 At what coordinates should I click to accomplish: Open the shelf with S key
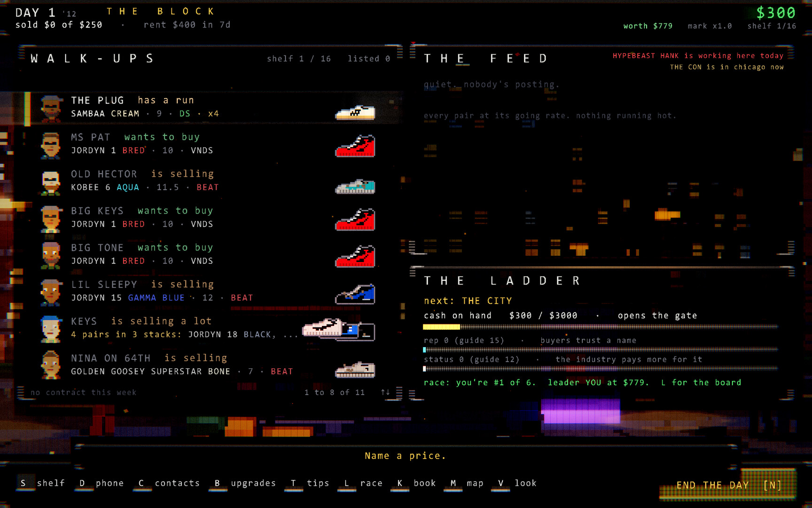coord(41,483)
